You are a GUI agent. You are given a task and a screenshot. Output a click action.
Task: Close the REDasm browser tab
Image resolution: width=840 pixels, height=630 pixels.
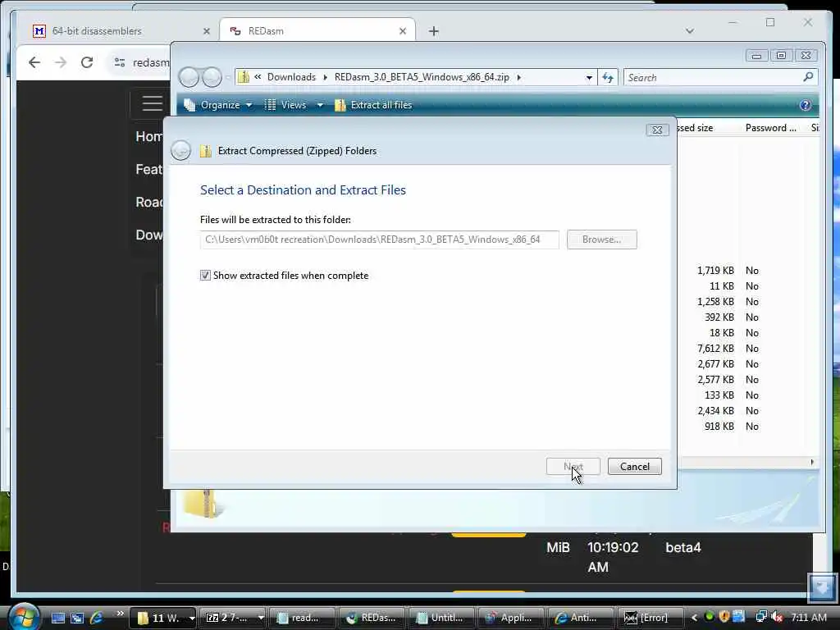(x=403, y=32)
